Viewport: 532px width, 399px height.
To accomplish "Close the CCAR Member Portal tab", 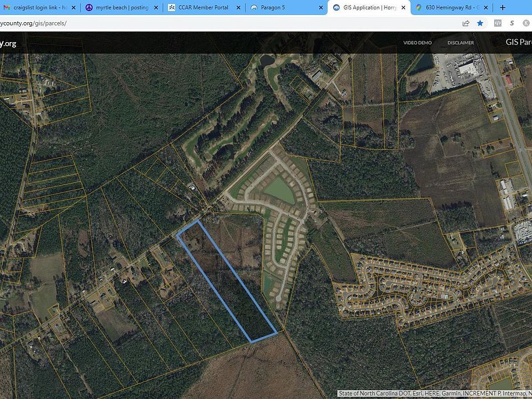I will pos(238,7).
